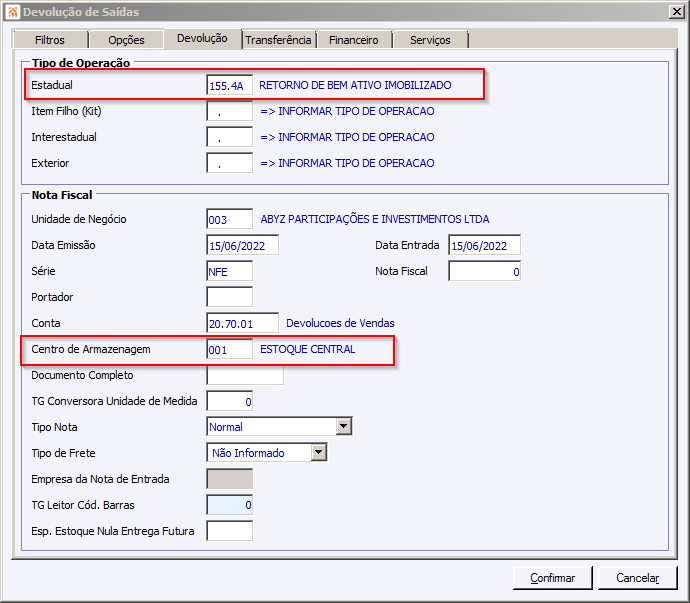This screenshot has width=690, height=603.
Task: Click the Cancelar button
Action: (638, 577)
